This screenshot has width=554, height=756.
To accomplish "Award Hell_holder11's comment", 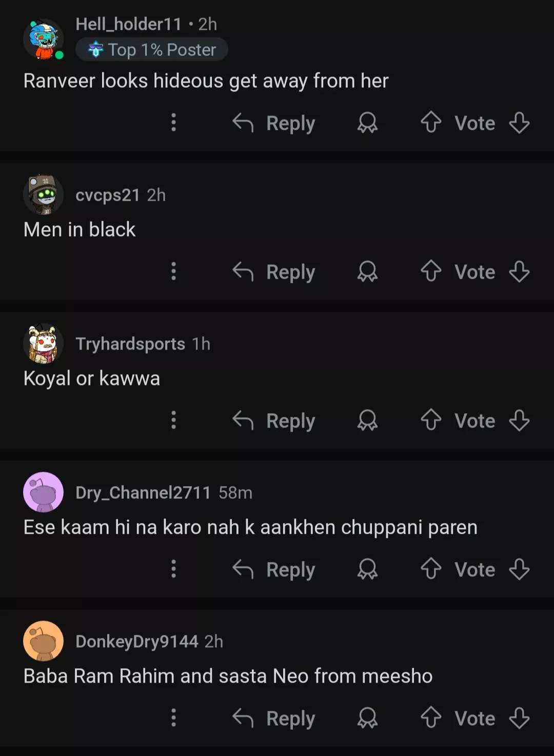I will tap(367, 123).
